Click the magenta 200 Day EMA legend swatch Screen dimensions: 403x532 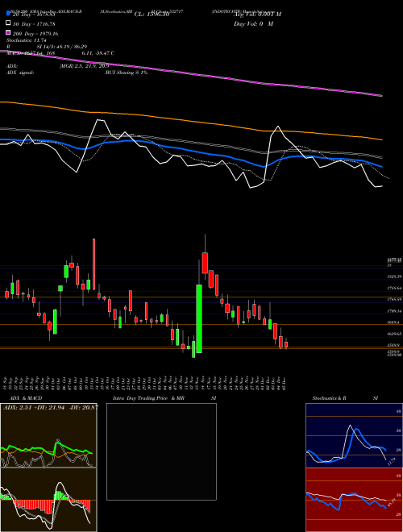tap(9, 33)
